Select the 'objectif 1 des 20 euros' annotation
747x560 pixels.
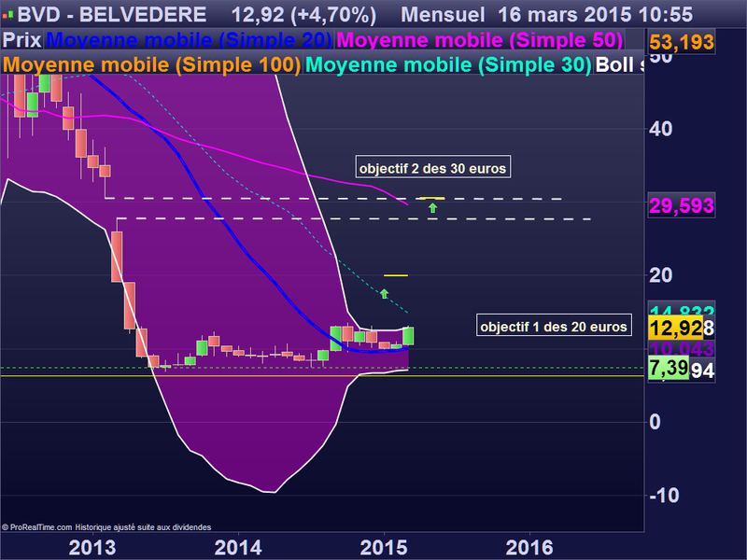(554, 326)
